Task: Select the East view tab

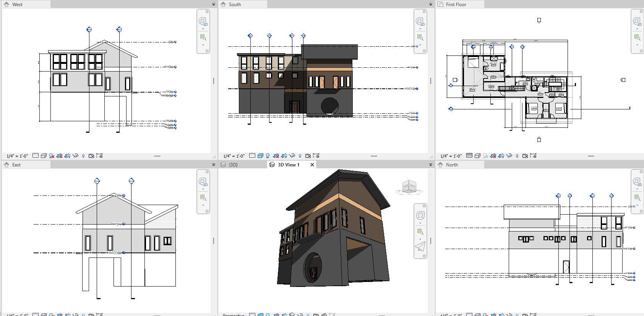Action: click(26, 165)
